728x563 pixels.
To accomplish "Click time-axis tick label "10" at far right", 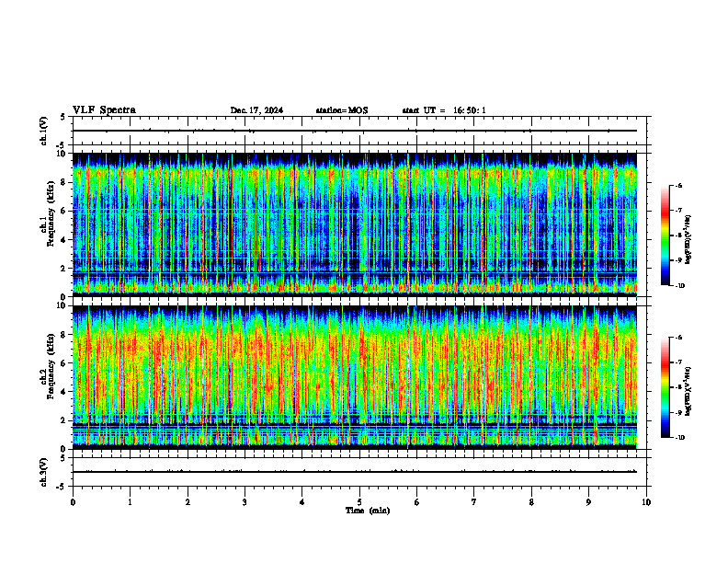I will tap(646, 502).
